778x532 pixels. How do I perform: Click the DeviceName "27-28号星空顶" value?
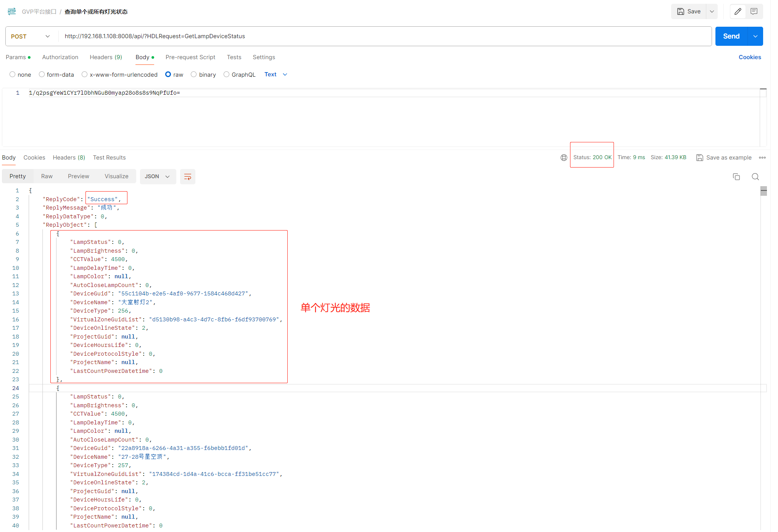pos(142,457)
